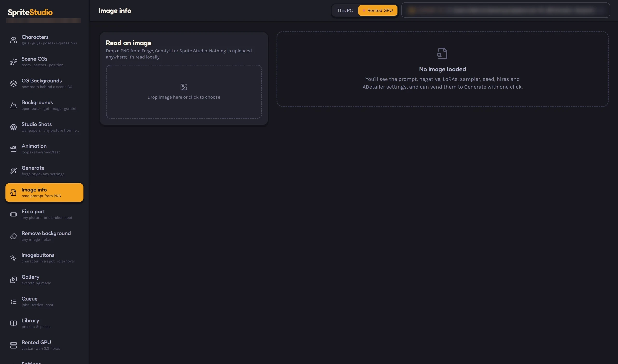Open the Library book icon
The height and width of the screenshot is (364, 618).
(x=14, y=323)
